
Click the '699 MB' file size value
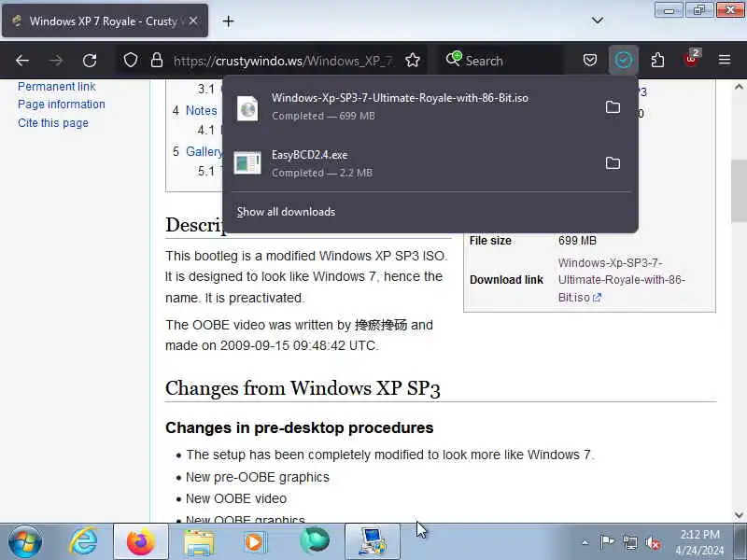coord(577,241)
